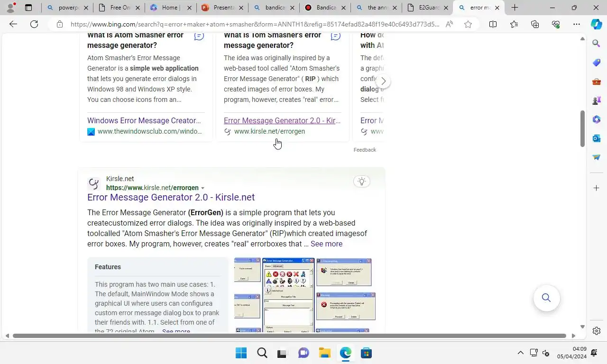Open Windows Start menu

[241, 353]
